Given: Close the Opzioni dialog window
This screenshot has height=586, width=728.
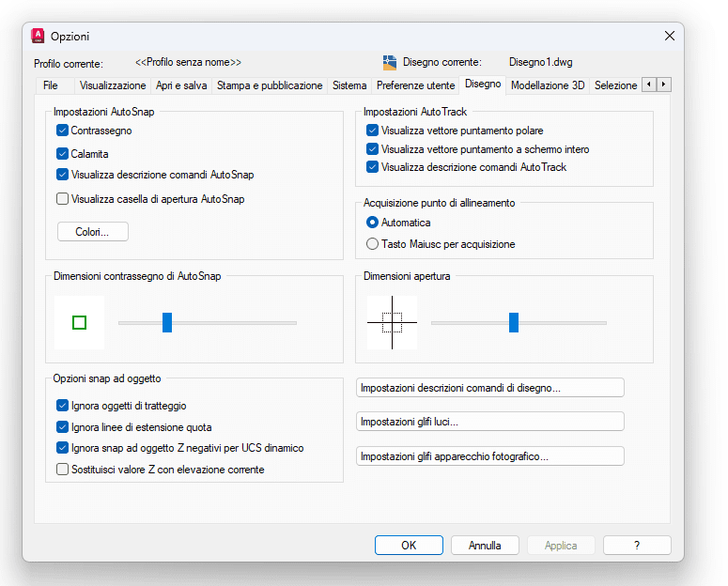Looking at the screenshot, I should pyautogui.click(x=669, y=36).
